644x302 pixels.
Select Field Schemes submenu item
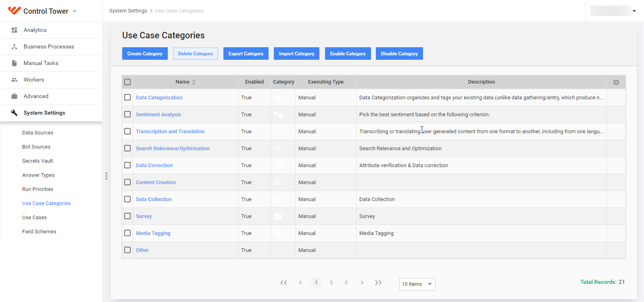tap(39, 232)
